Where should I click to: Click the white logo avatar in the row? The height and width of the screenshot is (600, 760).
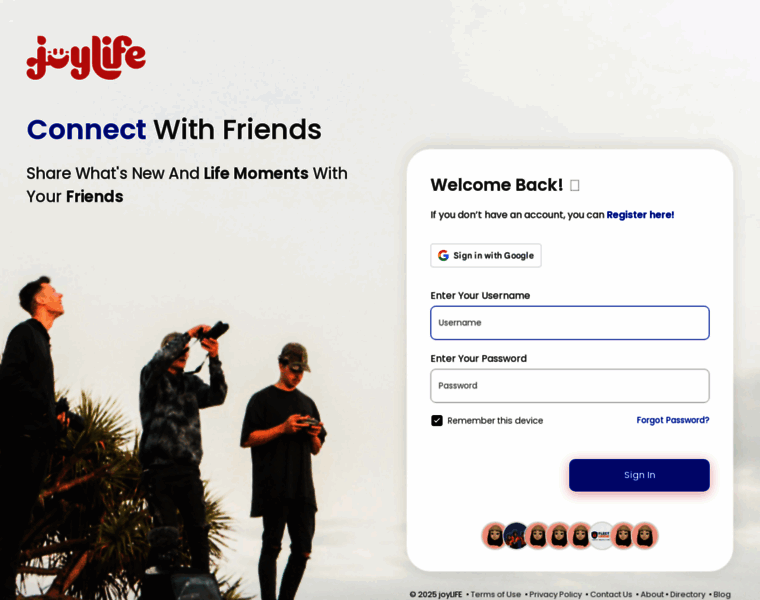602,536
